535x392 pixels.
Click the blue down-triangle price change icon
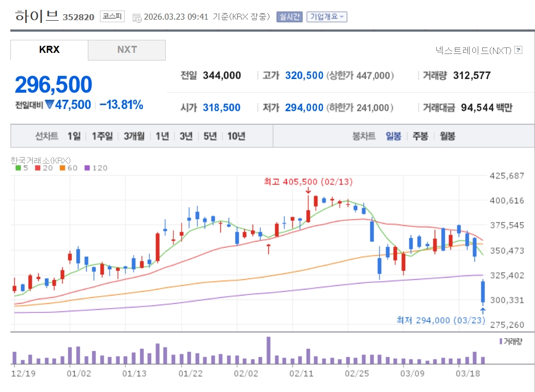50,105
